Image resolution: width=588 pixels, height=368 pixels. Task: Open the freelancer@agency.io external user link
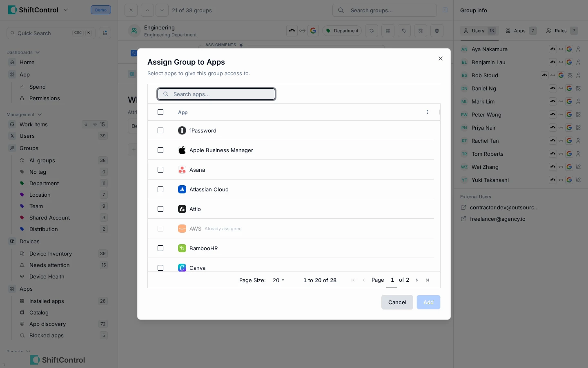point(497,219)
